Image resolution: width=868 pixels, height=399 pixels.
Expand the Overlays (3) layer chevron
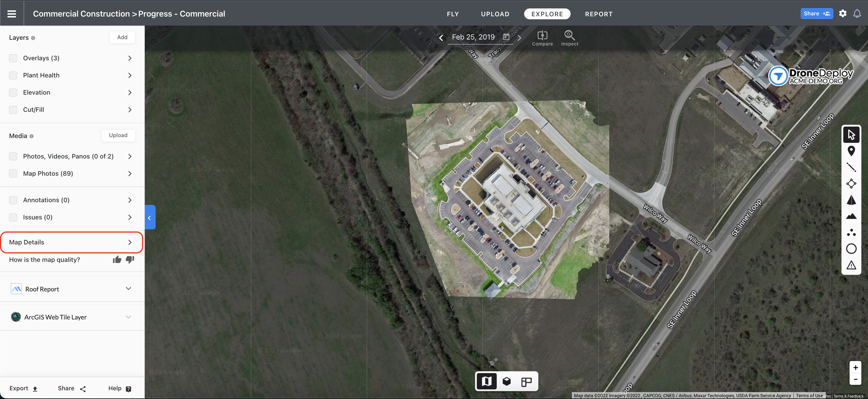[x=130, y=58]
